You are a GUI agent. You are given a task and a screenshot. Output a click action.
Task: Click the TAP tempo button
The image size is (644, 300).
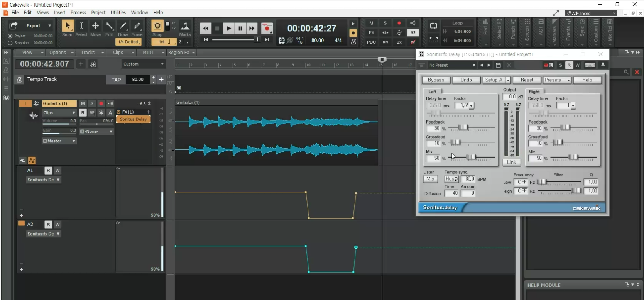(116, 80)
